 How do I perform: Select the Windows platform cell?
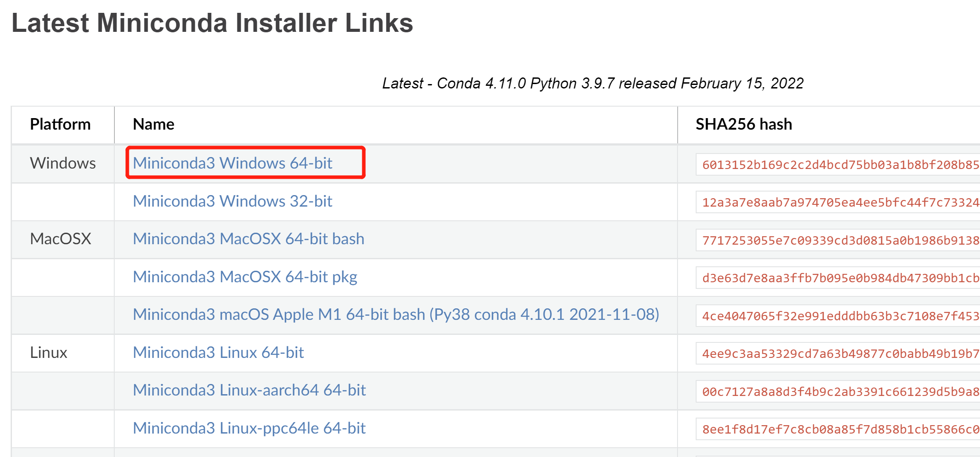pyautogui.click(x=63, y=163)
